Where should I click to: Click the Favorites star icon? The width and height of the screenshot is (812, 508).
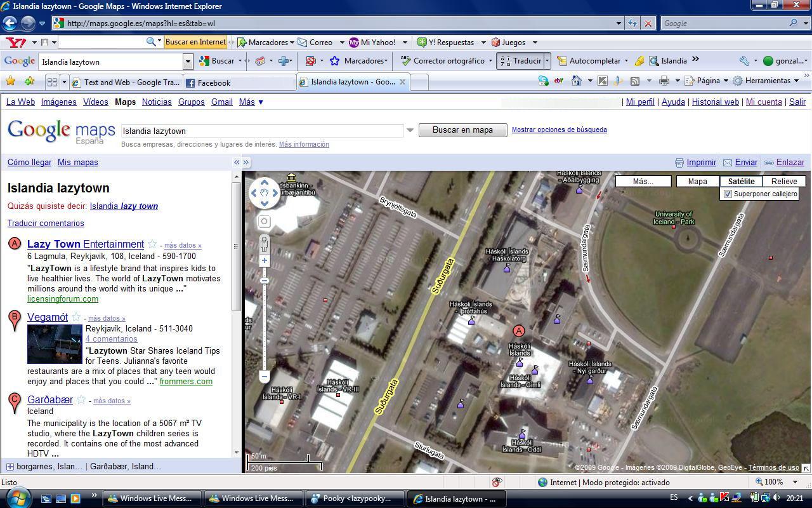[x=10, y=81]
